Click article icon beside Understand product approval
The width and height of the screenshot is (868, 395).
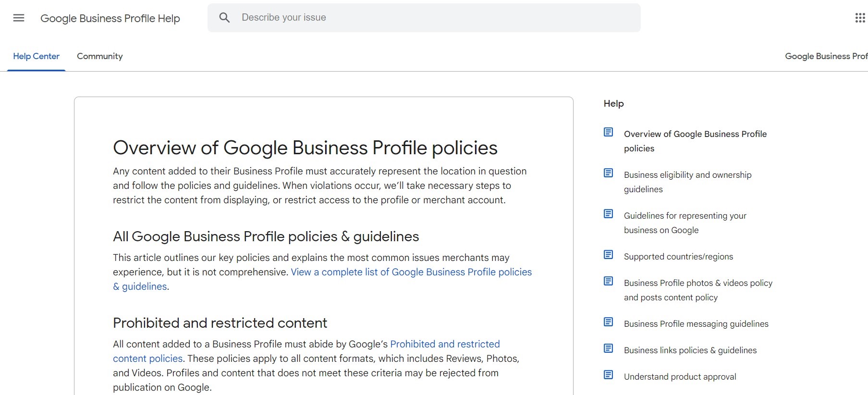[608, 375]
